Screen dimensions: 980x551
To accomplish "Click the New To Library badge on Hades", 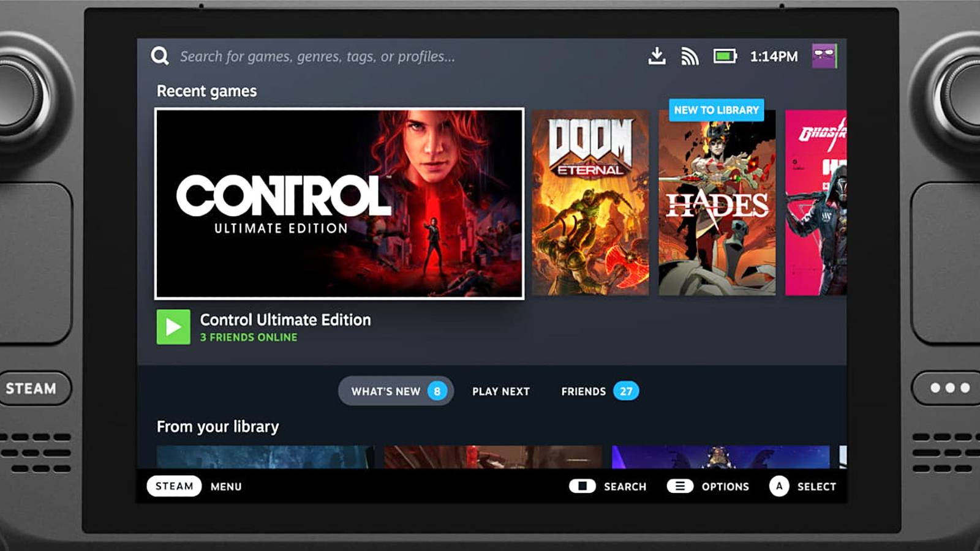I will coord(717,110).
